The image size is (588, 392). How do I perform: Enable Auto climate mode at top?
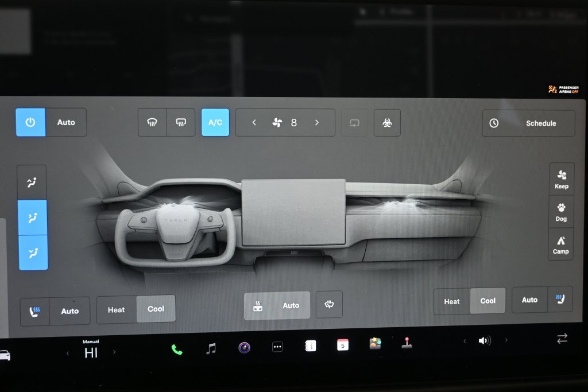point(66,122)
